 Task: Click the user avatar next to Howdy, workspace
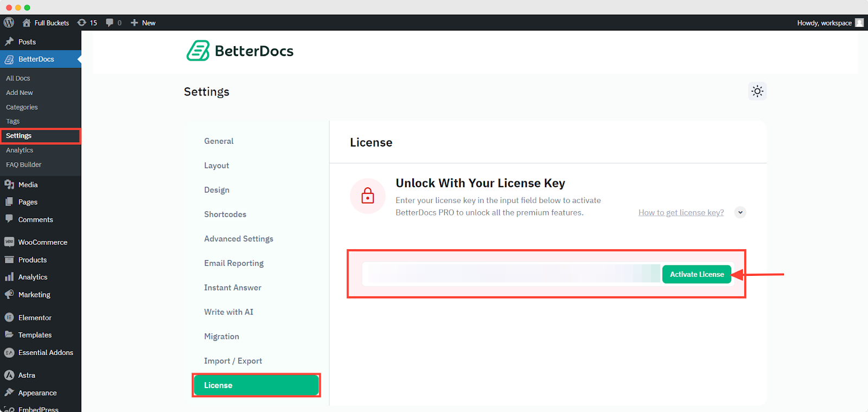(x=859, y=23)
